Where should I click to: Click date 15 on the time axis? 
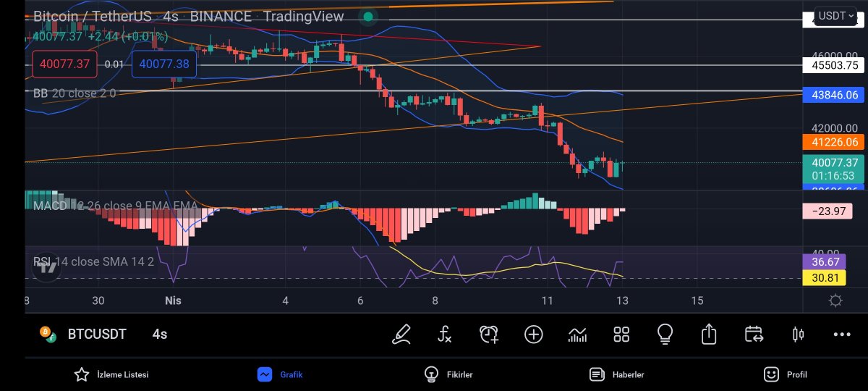[x=697, y=300]
